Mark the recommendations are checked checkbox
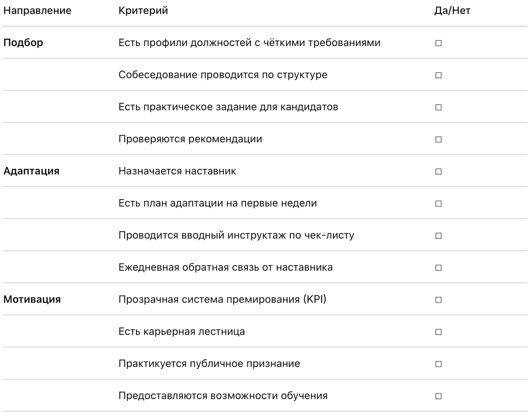The width and height of the screenshot is (532, 413). [x=438, y=139]
